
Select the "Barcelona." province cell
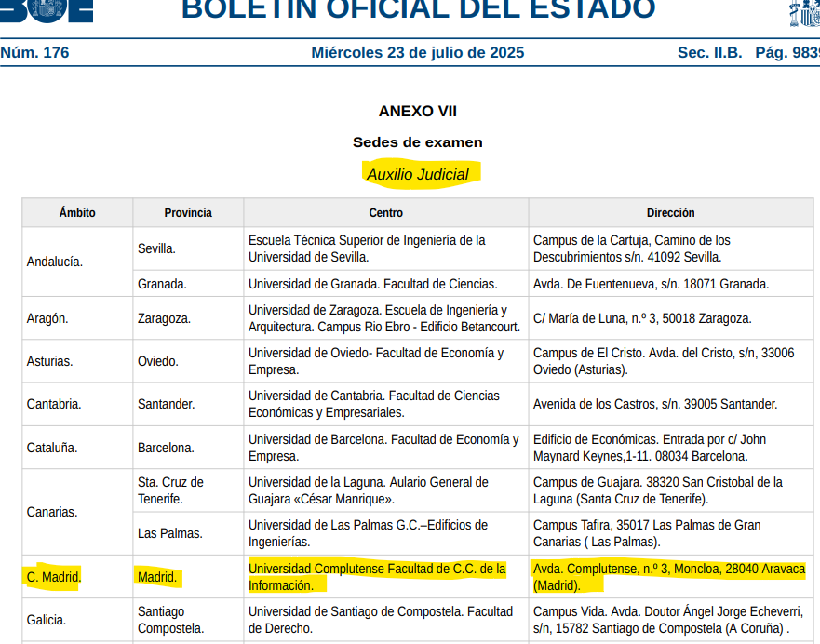(188, 448)
